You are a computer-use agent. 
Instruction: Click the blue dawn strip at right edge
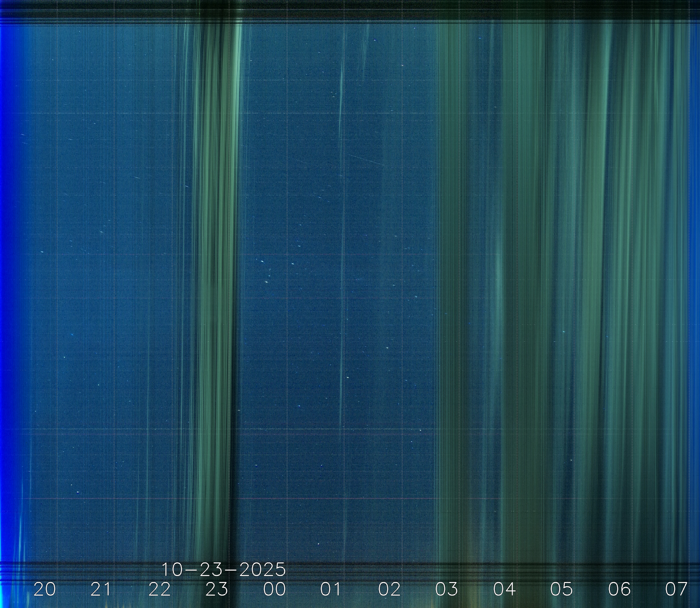[695, 238]
